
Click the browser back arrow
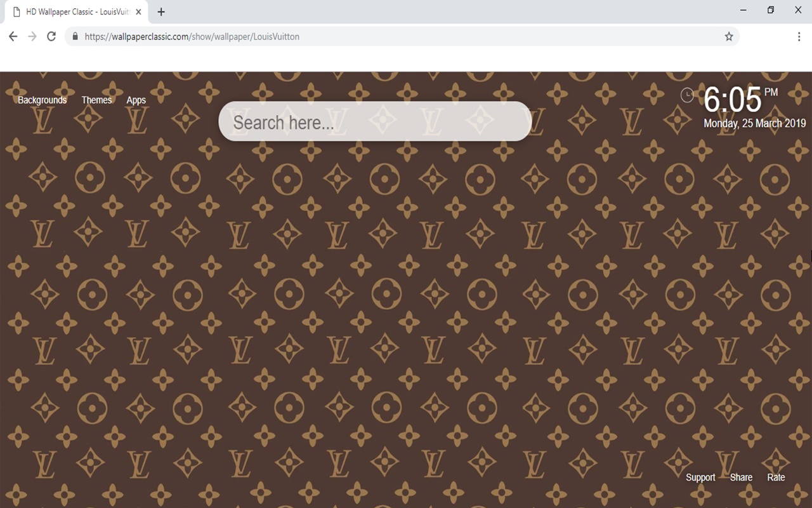(13, 37)
